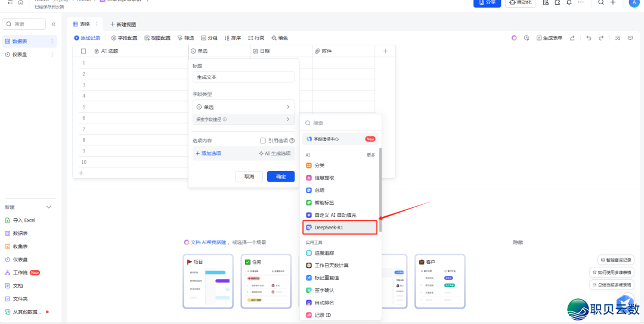Open the three-dots menu next to 仪表盘
644x324 pixels.
(x=52, y=55)
